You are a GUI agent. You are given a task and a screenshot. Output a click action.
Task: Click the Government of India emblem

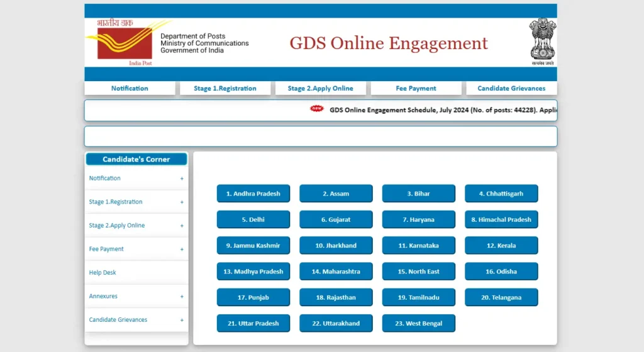[541, 41]
